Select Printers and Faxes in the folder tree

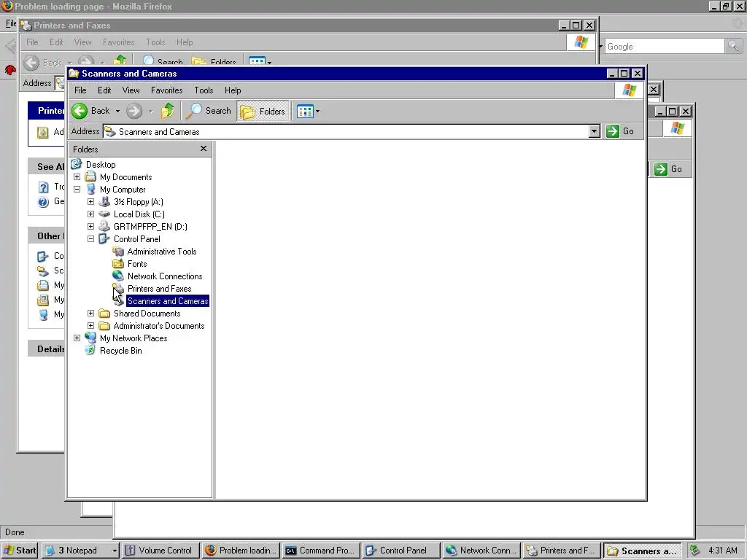pyautogui.click(x=159, y=289)
